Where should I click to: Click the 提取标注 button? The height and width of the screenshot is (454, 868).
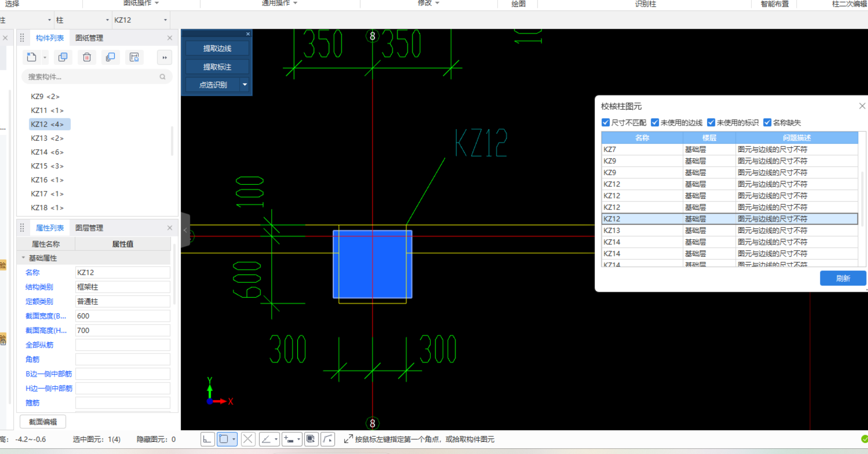217,67
